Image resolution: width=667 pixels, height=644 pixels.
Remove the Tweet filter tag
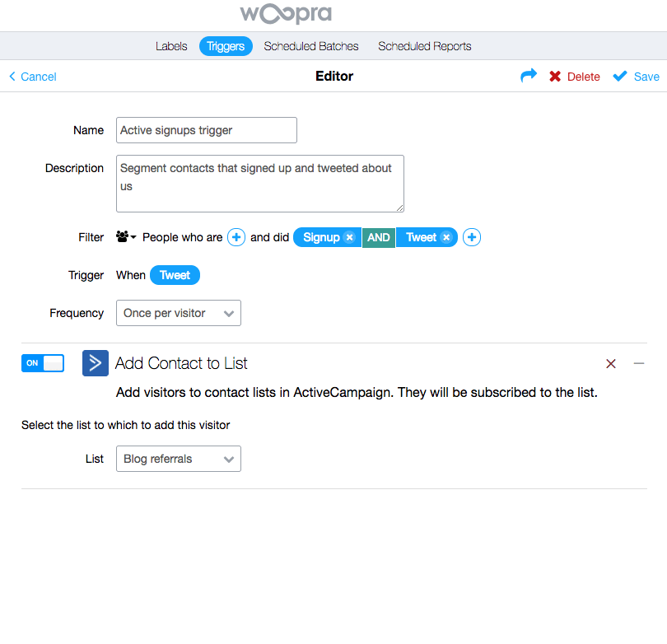coord(445,237)
